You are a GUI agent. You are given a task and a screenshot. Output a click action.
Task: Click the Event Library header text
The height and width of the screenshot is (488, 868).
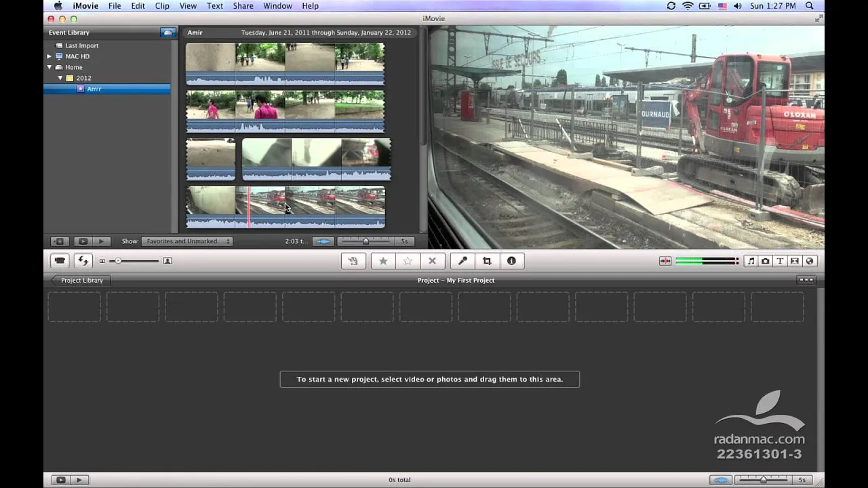click(x=68, y=33)
